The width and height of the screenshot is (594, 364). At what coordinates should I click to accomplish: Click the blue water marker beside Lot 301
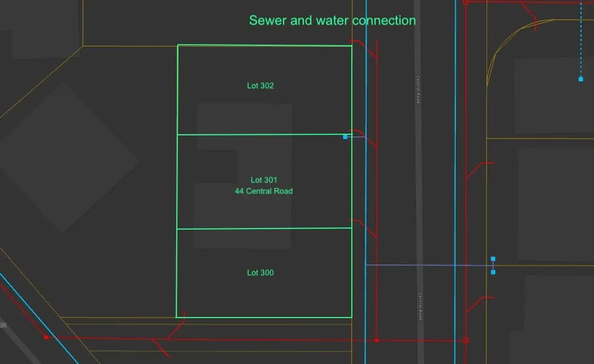345,137
